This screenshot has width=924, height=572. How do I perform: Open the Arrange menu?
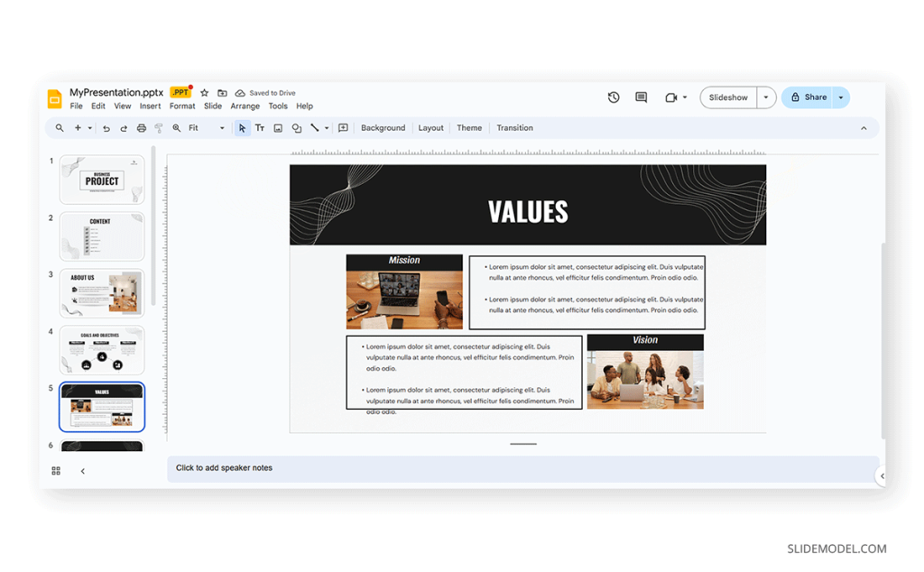coord(245,106)
